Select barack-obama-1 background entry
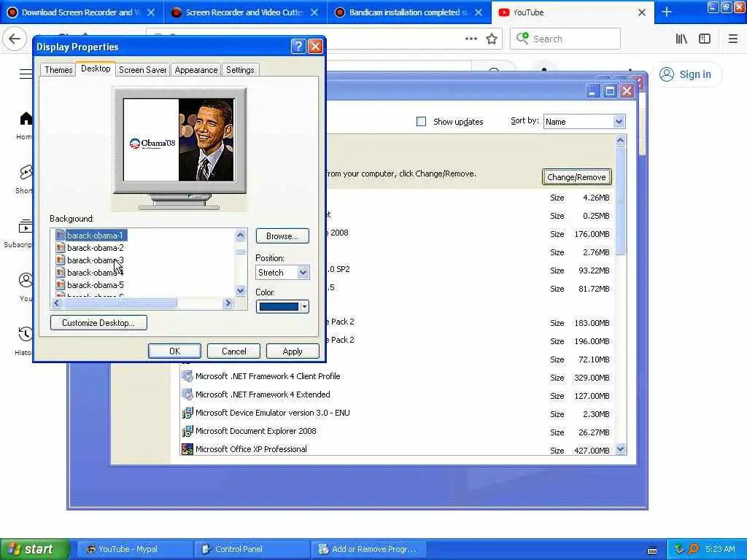The width and height of the screenshot is (747, 560). [x=94, y=236]
